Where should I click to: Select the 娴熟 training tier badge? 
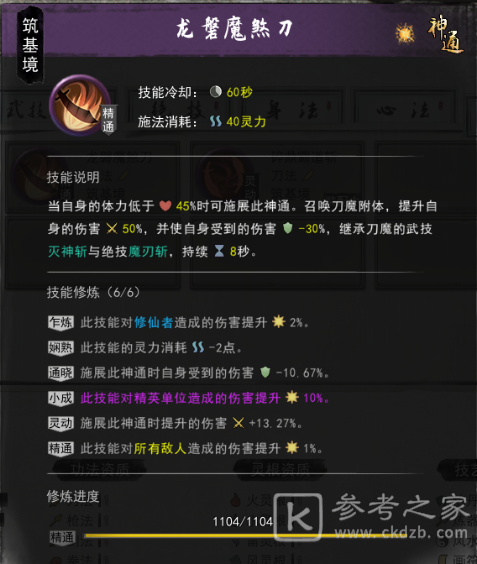[x=61, y=347]
